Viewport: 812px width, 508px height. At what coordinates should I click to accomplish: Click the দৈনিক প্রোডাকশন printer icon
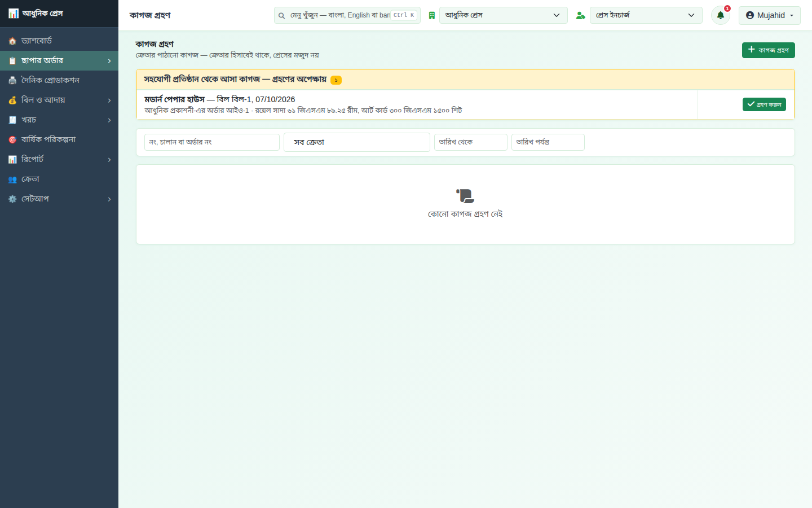pyautogui.click(x=12, y=81)
